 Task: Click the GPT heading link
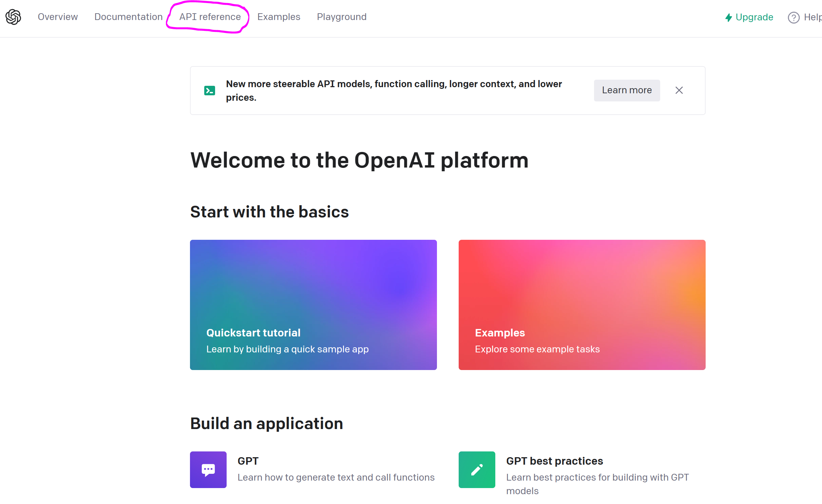tap(248, 461)
